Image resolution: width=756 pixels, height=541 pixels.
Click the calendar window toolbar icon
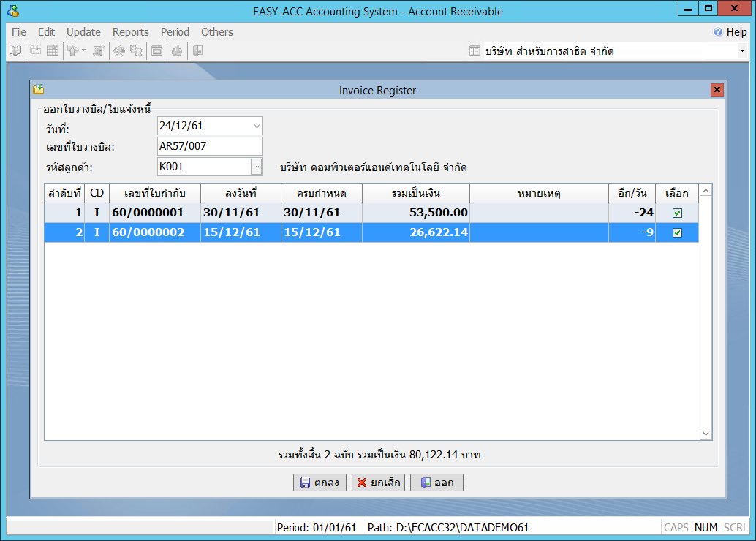coord(156,50)
